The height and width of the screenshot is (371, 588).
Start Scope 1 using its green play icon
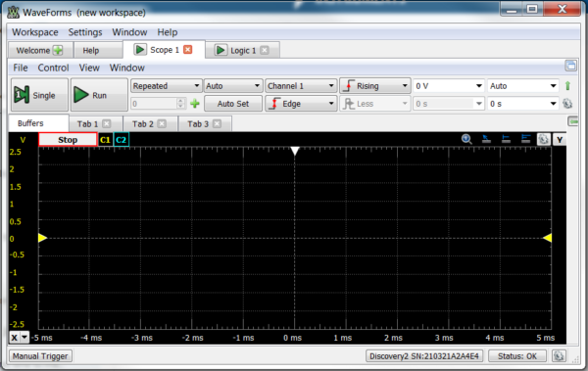tap(140, 50)
